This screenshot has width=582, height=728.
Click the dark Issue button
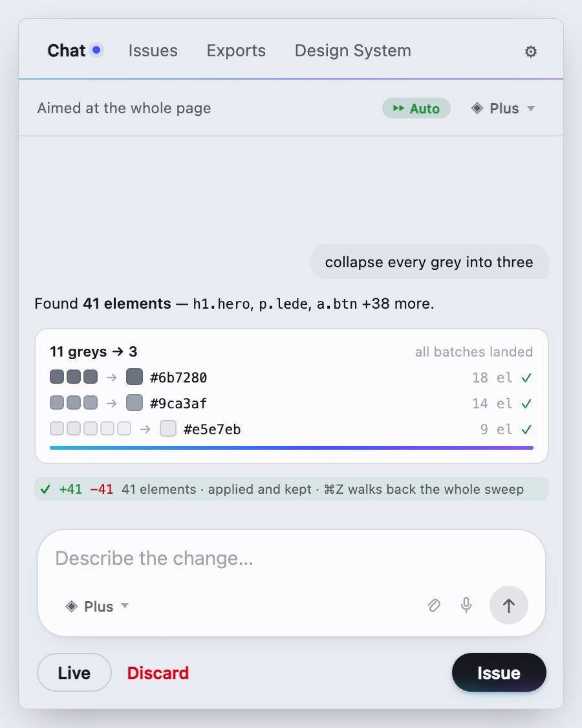click(499, 672)
